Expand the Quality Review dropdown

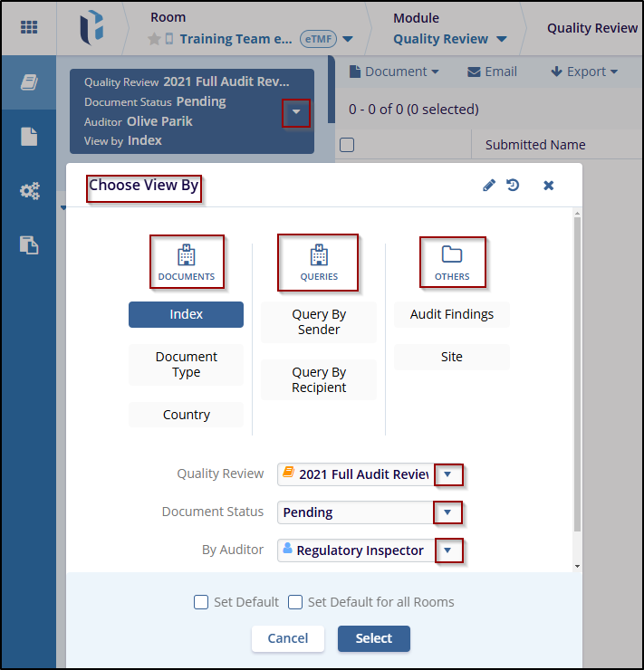pos(447,474)
